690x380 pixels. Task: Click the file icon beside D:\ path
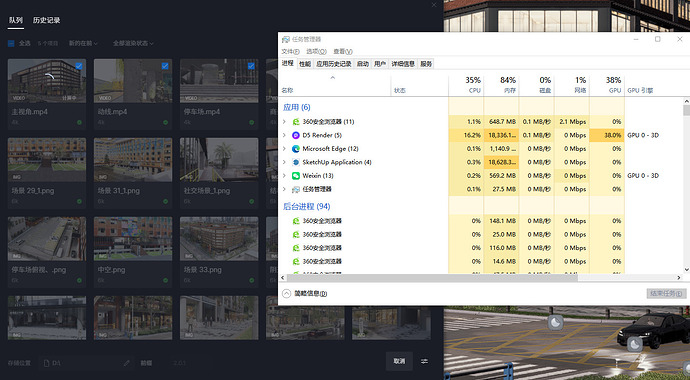46,363
